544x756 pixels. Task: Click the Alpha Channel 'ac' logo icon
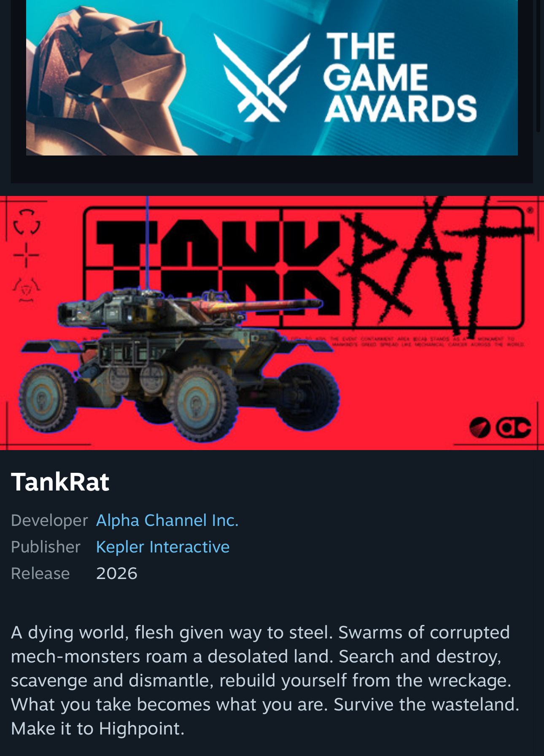(513, 428)
